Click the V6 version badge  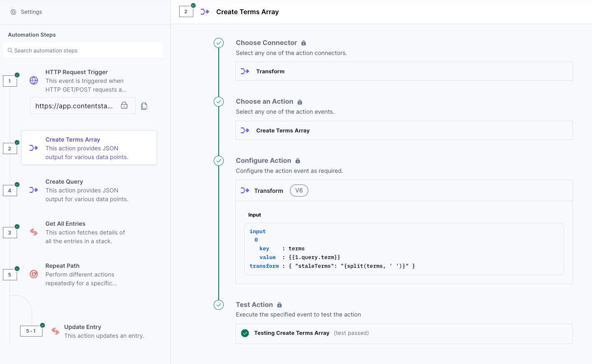[x=299, y=191]
